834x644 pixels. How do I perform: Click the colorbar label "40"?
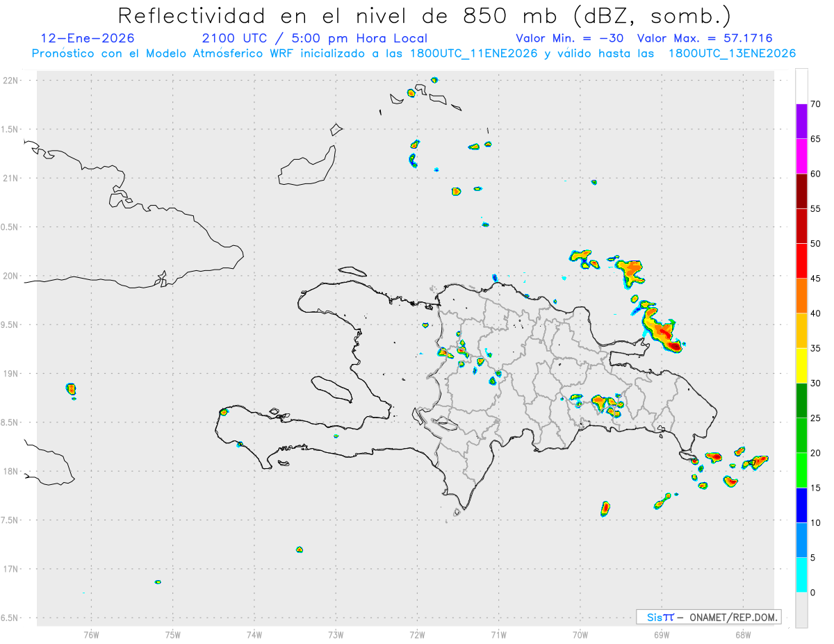pos(816,313)
